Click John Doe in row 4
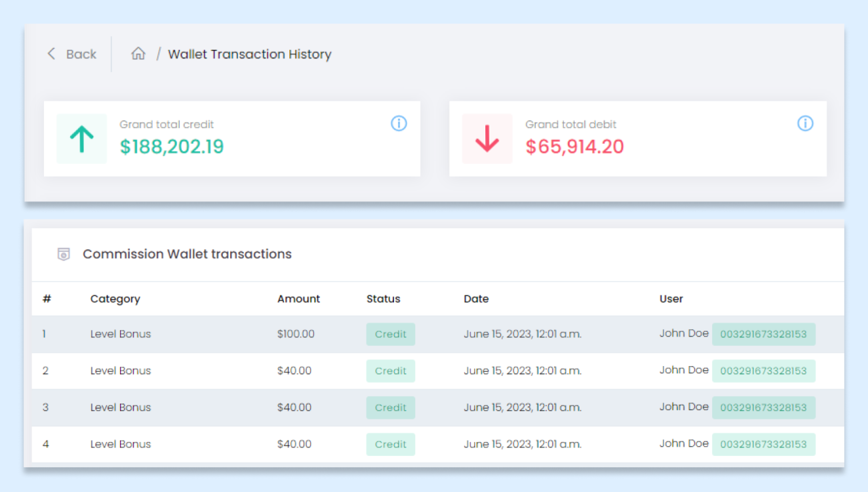This screenshot has width=868, height=492. tap(684, 443)
